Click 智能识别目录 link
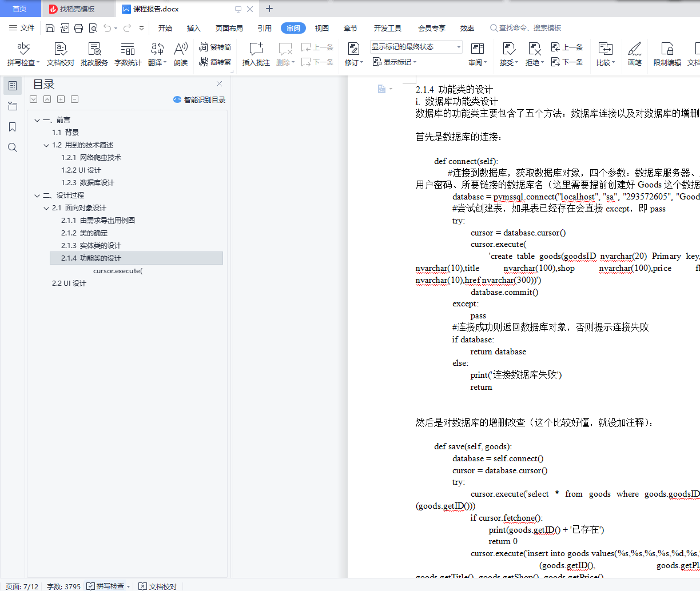The image size is (700, 591). [199, 99]
